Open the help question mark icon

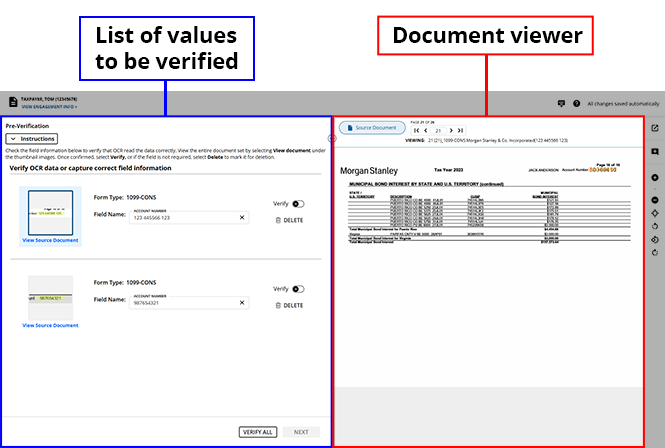tap(576, 104)
